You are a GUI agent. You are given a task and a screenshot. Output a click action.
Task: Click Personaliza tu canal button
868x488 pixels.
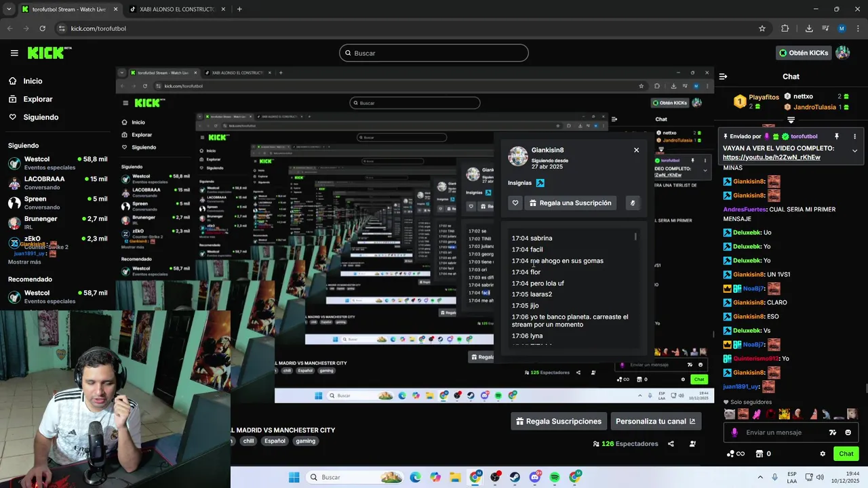[x=655, y=421]
